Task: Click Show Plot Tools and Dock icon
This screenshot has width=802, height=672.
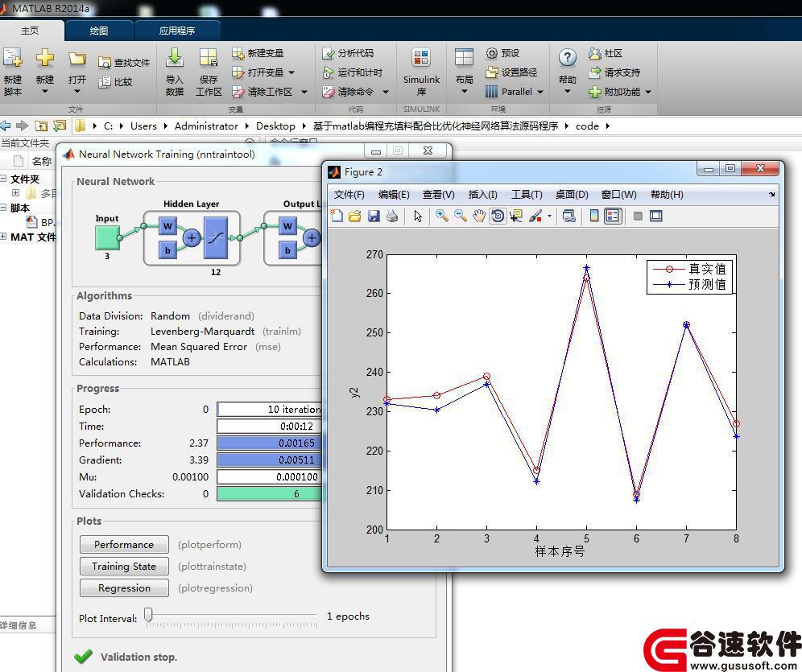Action: 656,216
